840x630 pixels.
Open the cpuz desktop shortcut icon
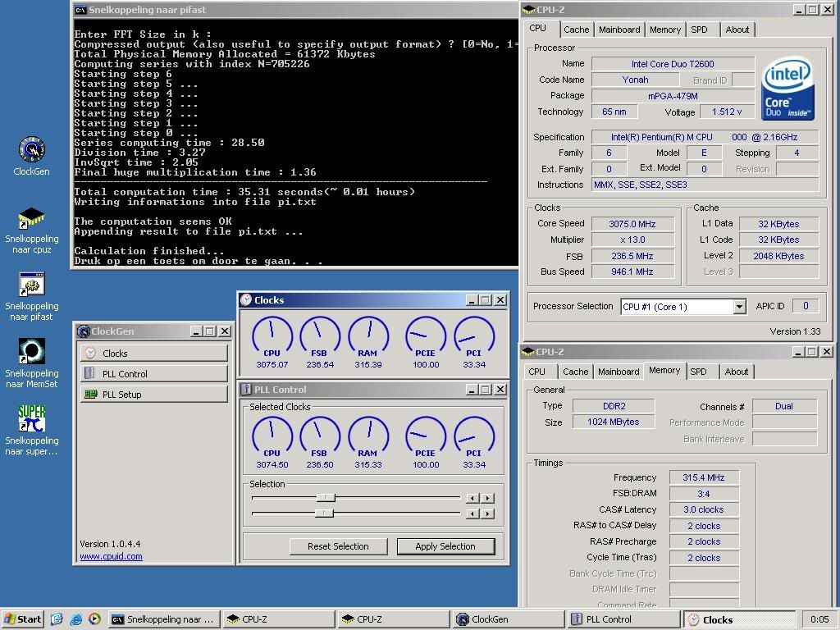(31, 218)
